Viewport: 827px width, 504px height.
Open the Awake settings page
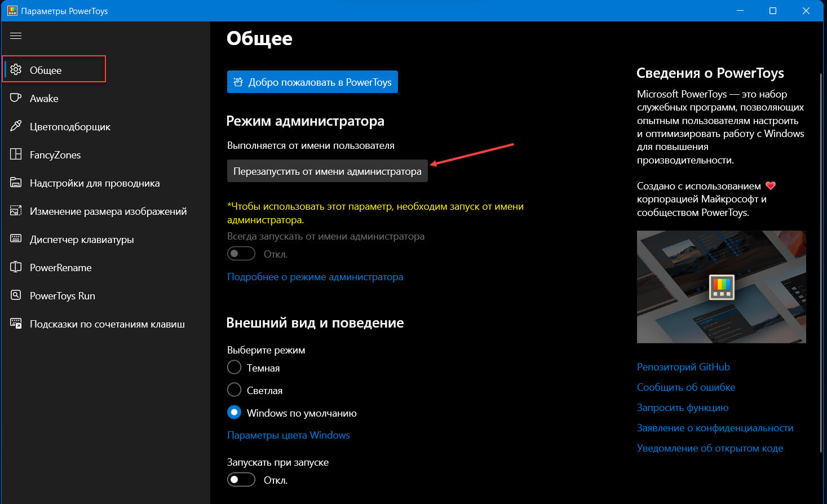106,98
